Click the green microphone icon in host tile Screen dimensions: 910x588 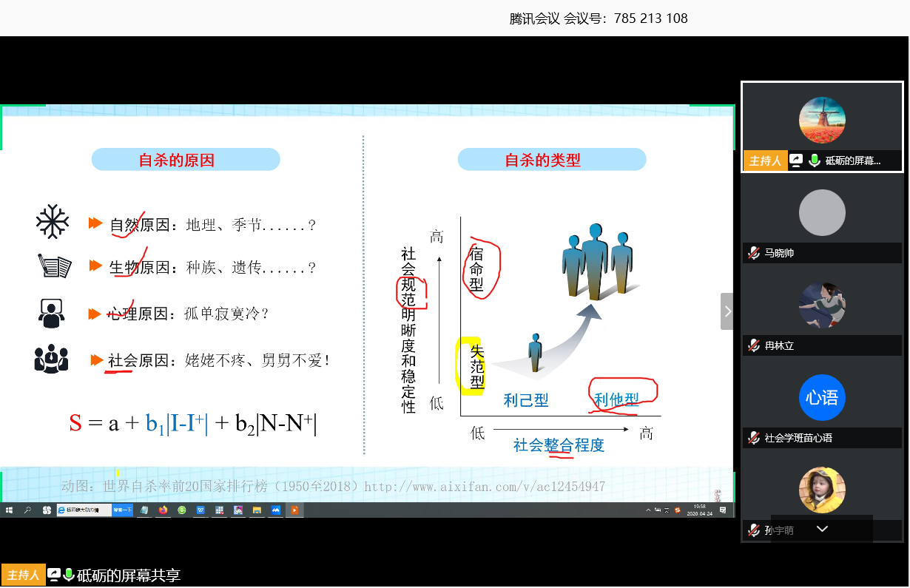tap(815, 160)
